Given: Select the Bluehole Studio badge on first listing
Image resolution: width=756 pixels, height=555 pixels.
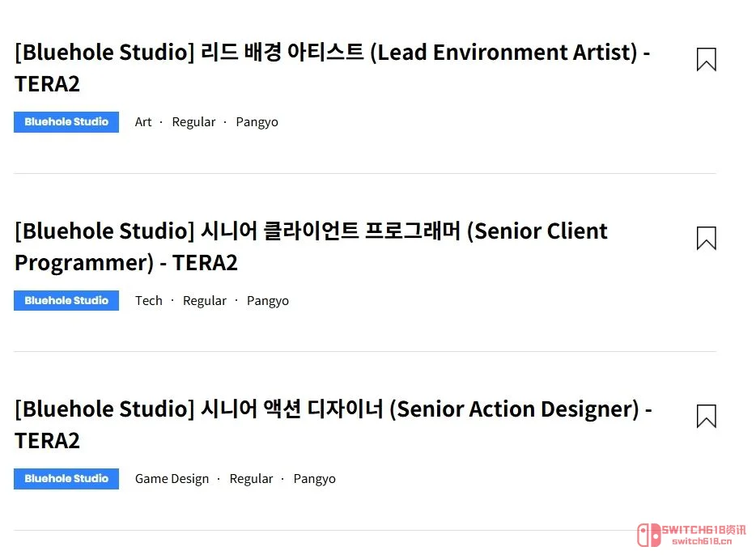Looking at the screenshot, I should click(66, 121).
